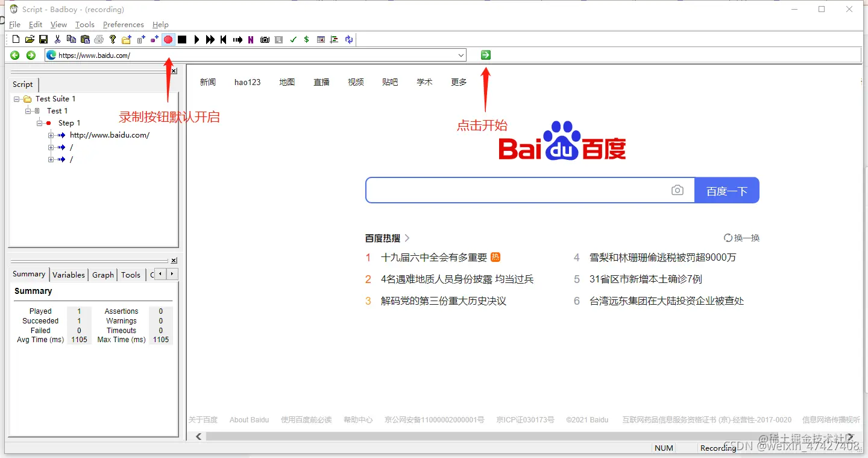
Task: Switch to the Variables tab
Action: click(68, 275)
